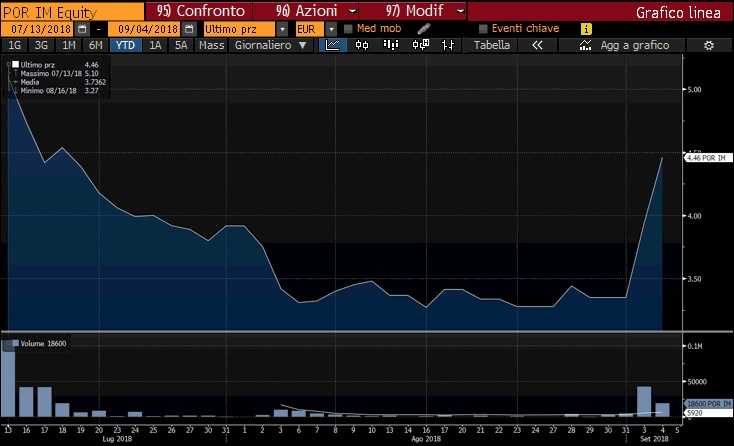This screenshot has height=446, width=734.
Task: Click the 0.1M volume axis label
Action: coord(695,346)
